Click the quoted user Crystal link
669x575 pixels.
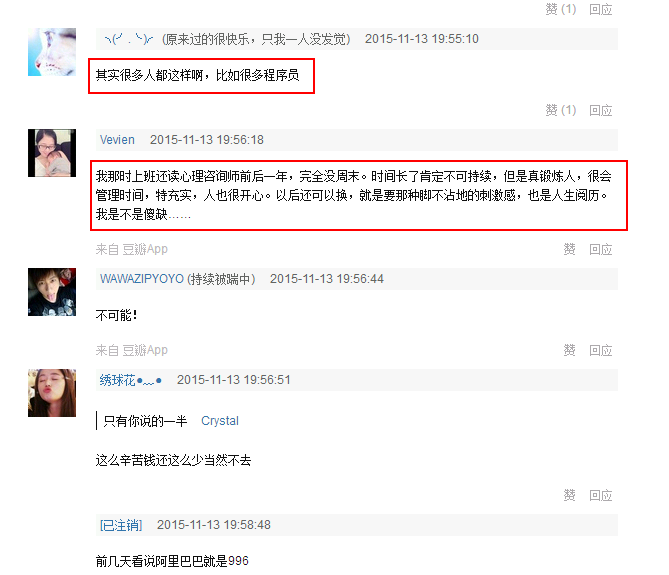point(220,421)
